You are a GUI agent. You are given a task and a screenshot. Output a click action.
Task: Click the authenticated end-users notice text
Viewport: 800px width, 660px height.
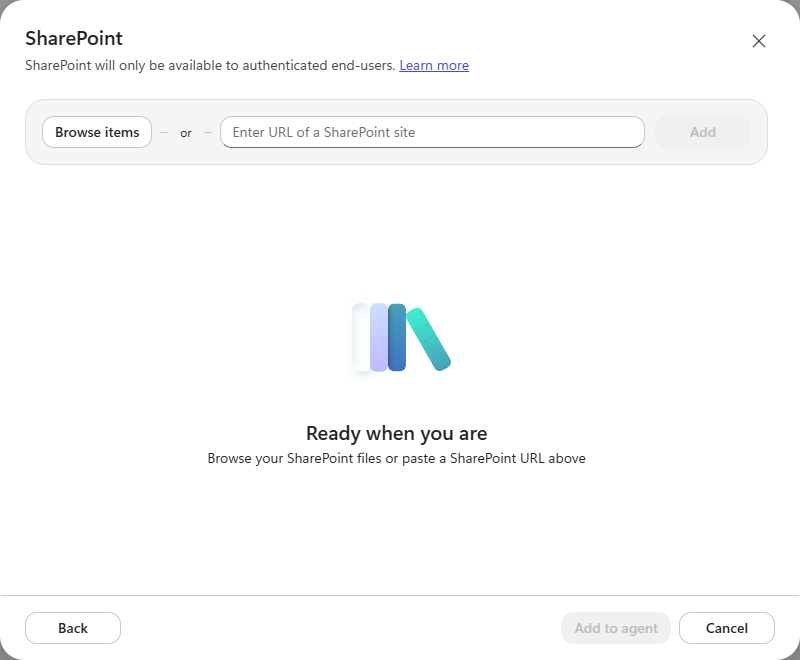pyautogui.click(x=210, y=65)
